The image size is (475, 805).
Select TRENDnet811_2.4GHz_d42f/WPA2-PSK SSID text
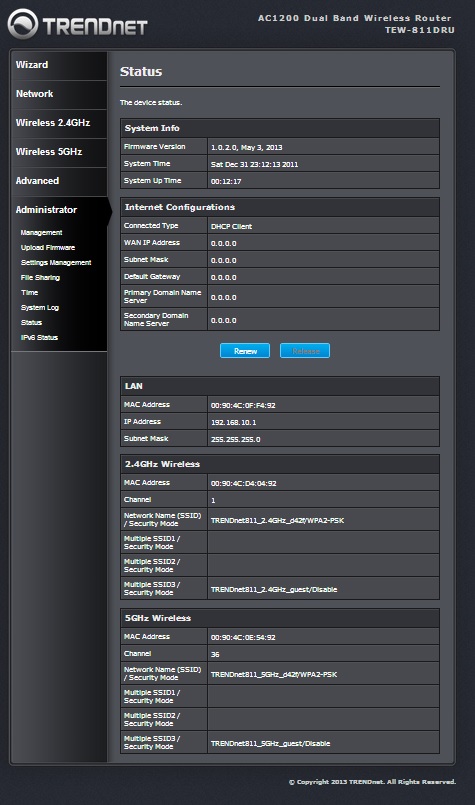point(277,520)
